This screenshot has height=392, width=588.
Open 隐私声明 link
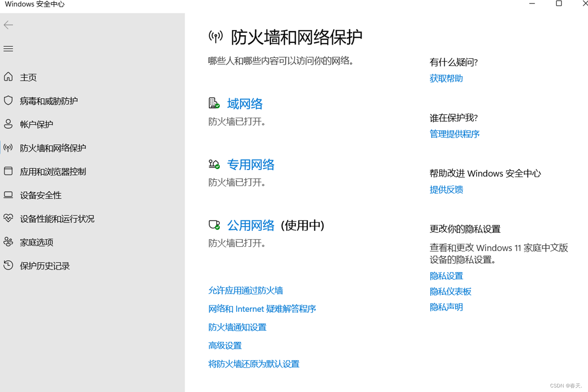pos(446,307)
